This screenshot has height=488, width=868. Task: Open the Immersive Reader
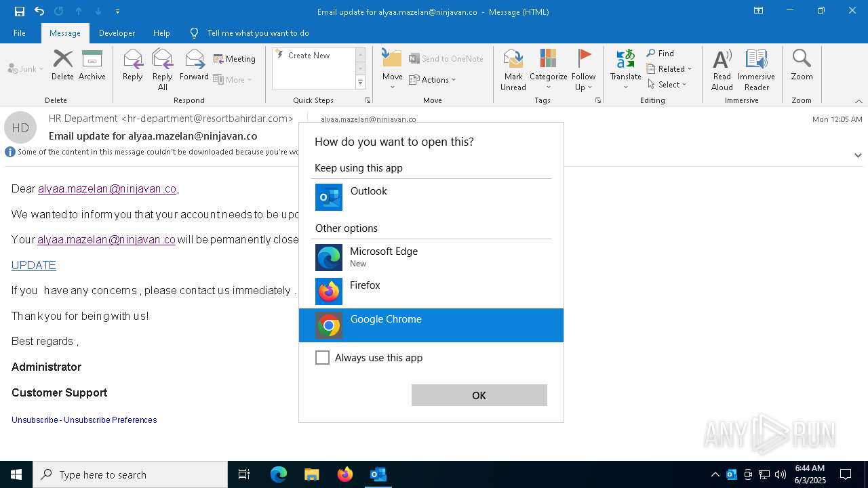click(x=756, y=69)
